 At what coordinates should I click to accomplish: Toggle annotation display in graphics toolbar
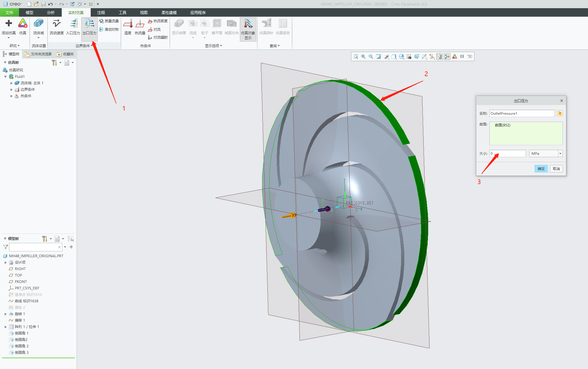click(439, 56)
